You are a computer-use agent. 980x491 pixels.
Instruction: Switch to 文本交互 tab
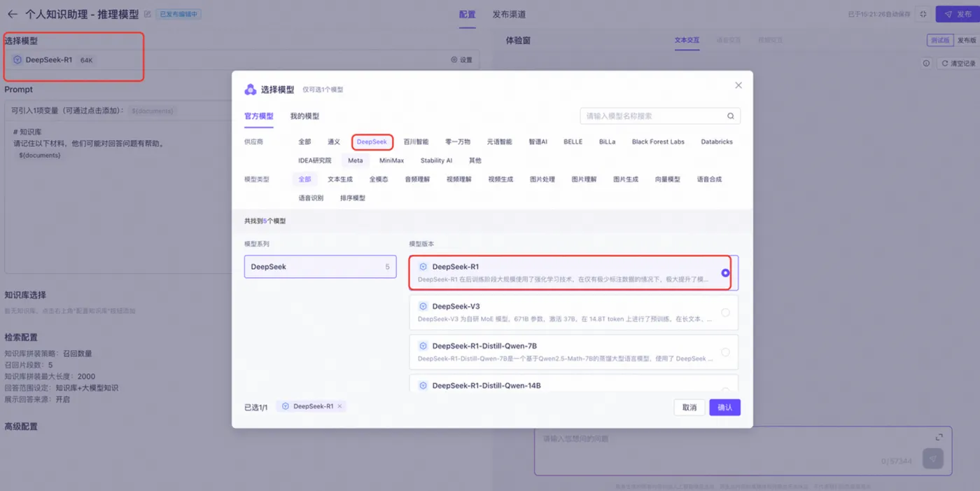click(x=687, y=40)
